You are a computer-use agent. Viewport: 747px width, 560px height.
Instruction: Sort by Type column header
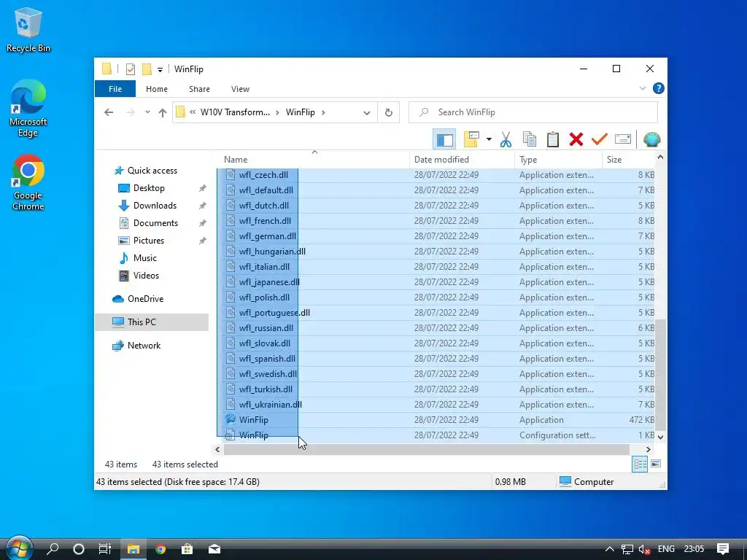coord(558,160)
